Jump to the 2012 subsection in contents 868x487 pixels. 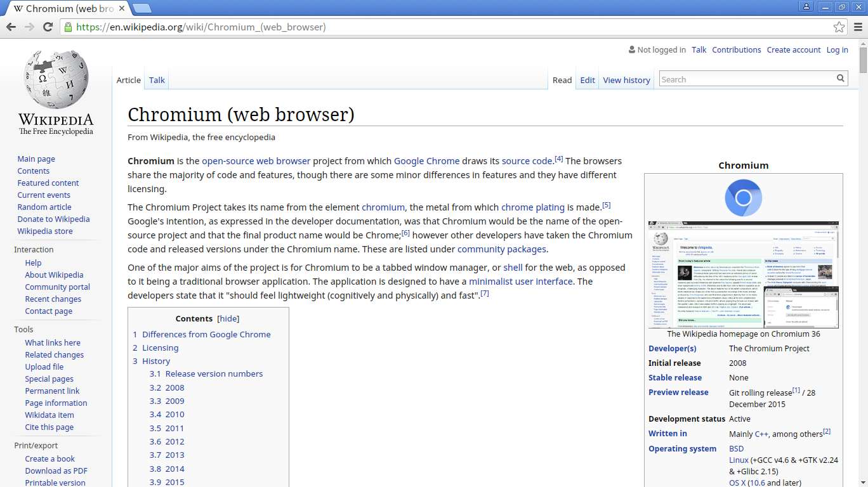click(x=174, y=442)
